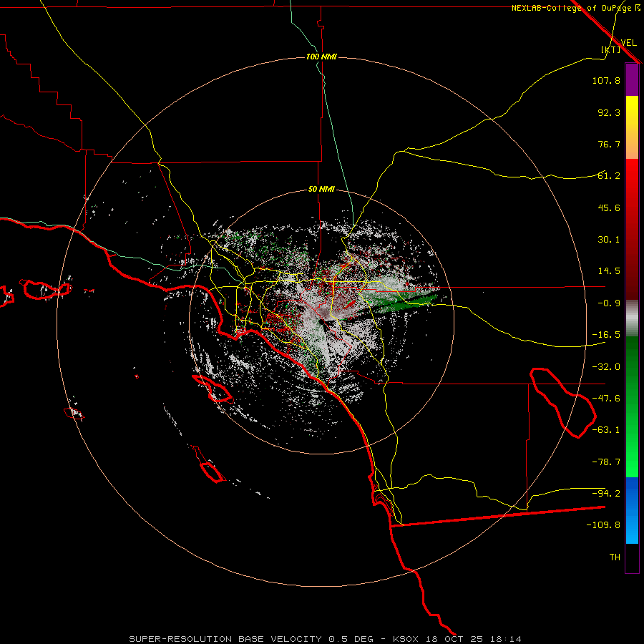Click the 92.3 velocity scale value
This screenshot has height=644, width=644.
pyautogui.click(x=609, y=112)
